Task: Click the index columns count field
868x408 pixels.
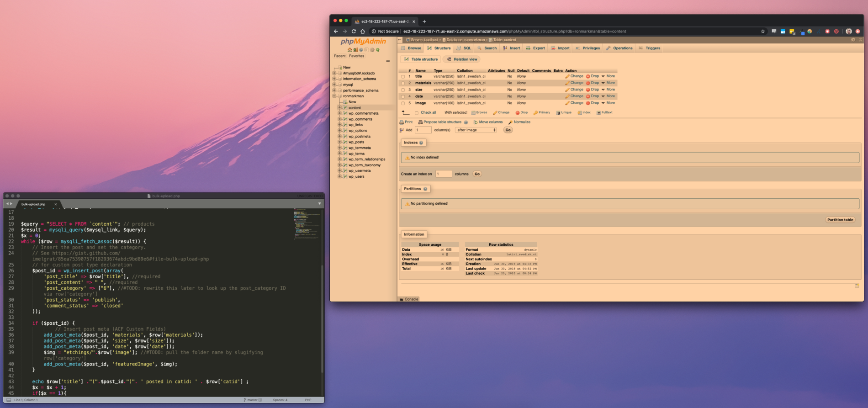Action: pyautogui.click(x=444, y=174)
